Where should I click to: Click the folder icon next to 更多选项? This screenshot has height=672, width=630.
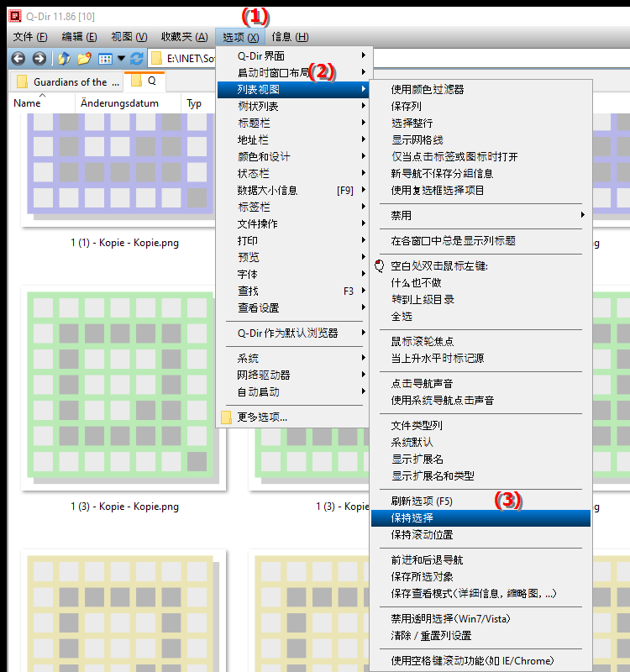(x=226, y=417)
